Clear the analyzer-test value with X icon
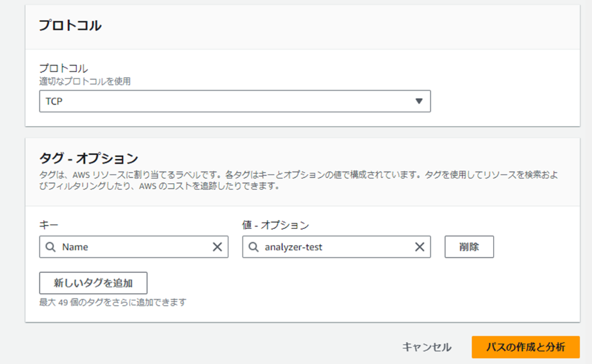This screenshot has width=592, height=364. (419, 247)
